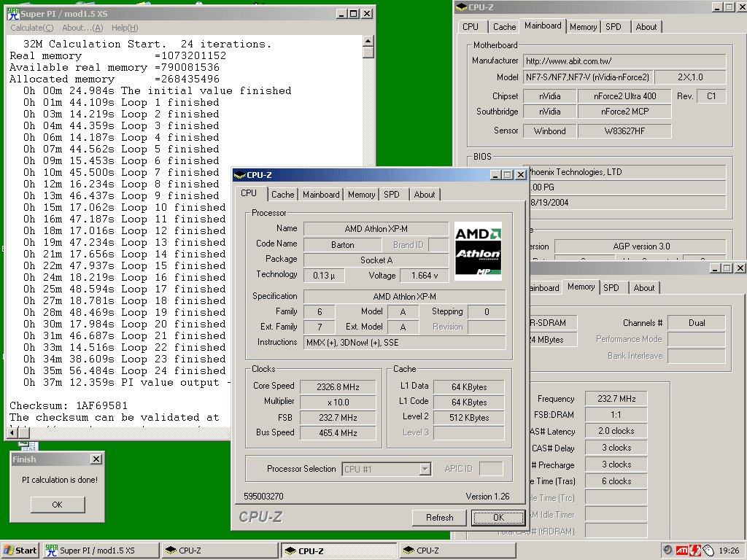747x560 pixels.
Task: Click the front CPU-Z window's title bar icon
Action: click(x=239, y=175)
